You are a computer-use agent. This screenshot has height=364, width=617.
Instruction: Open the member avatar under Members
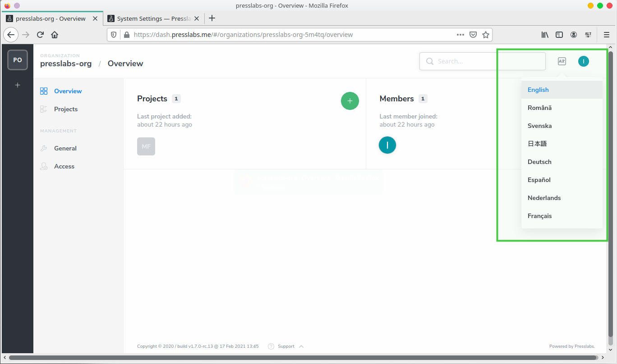click(x=387, y=145)
